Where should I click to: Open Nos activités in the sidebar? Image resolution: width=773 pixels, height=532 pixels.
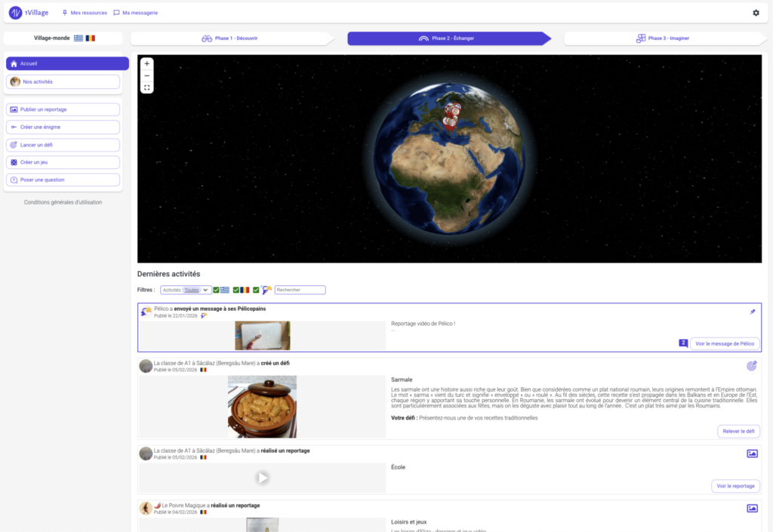63,81
